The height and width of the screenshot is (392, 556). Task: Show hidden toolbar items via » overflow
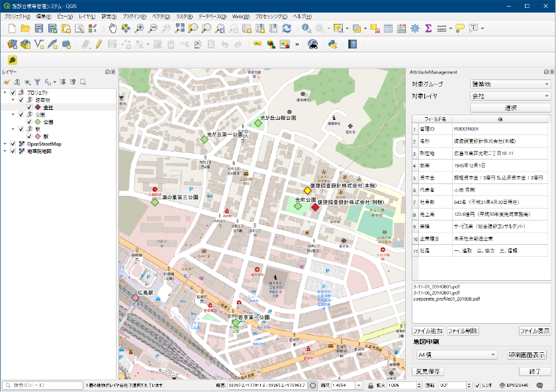[297, 44]
